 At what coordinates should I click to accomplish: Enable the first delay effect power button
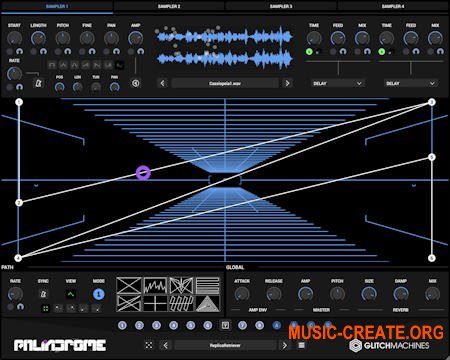point(309,52)
